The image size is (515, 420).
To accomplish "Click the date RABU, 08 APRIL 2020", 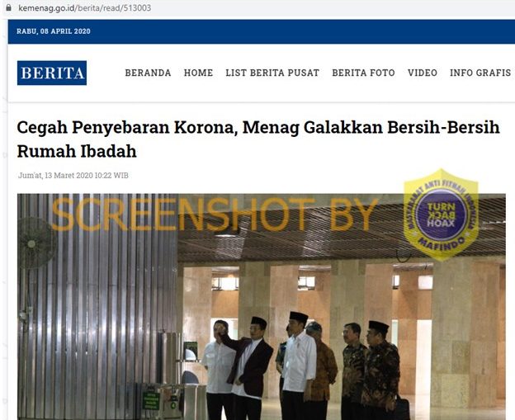I will click(x=54, y=31).
